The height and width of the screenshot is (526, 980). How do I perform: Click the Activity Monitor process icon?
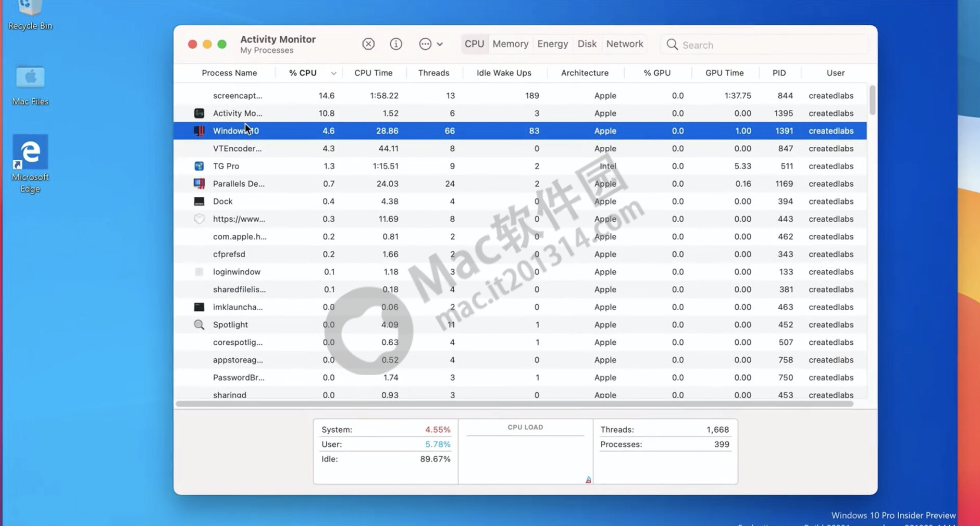[x=199, y=113]
